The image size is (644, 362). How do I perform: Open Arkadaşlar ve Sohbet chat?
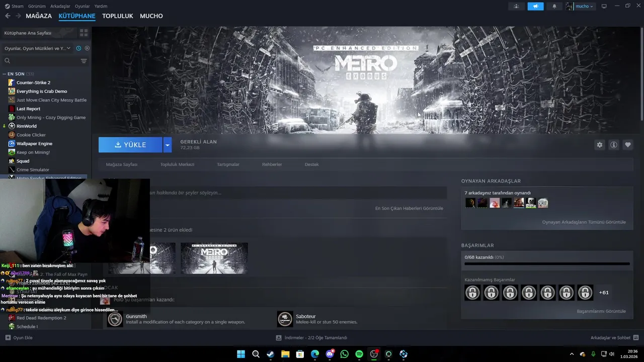point(614,337)
